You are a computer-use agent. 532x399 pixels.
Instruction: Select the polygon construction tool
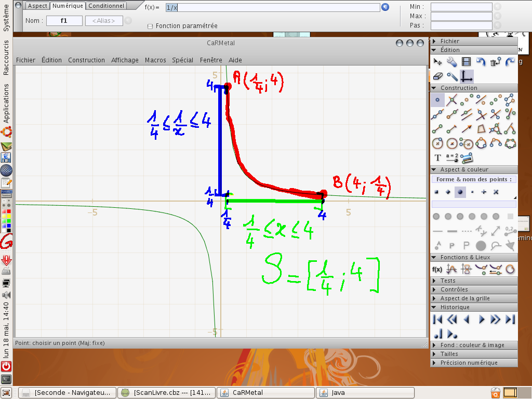[482, 128]
